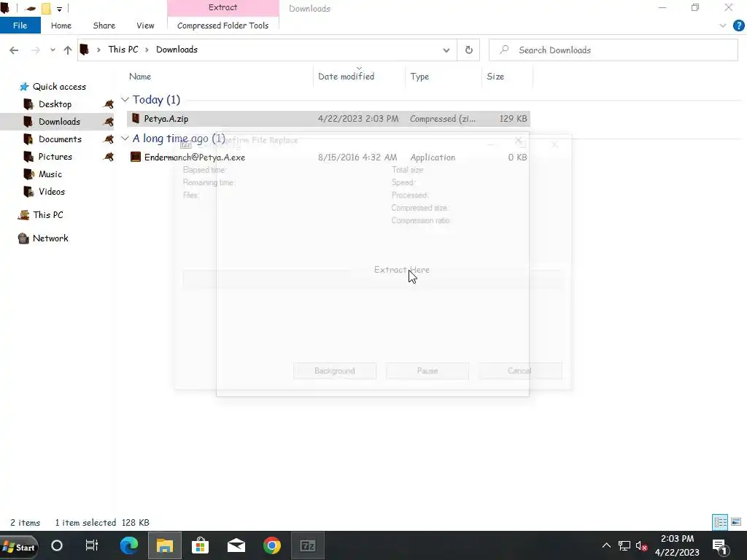Open Videos in navigation pane
Screen dimensions: 747x560
pyautogui.click(x=52, y=192)
